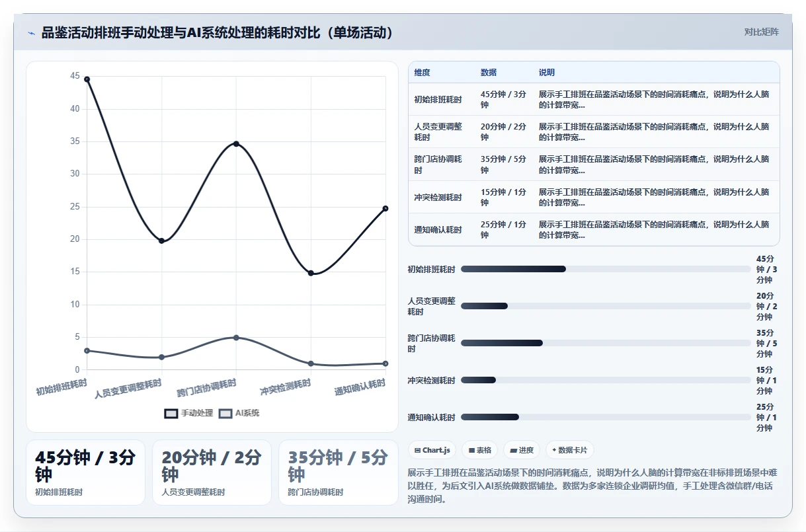Viewport: 806px width, 532px height.
Task: Toggle AI系统 legend swatch in chart
Action: point(225,414)
